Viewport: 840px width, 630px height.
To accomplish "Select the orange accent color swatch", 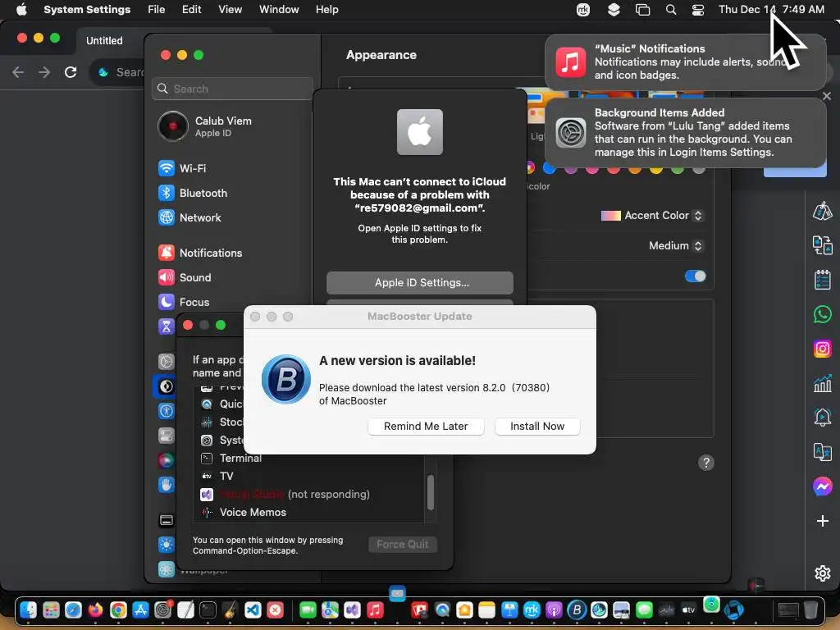I will (x=635, y=170).
